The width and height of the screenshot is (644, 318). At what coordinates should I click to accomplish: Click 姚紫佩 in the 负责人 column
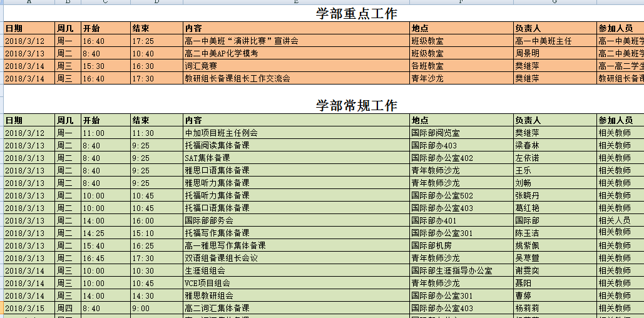point(555,245)
